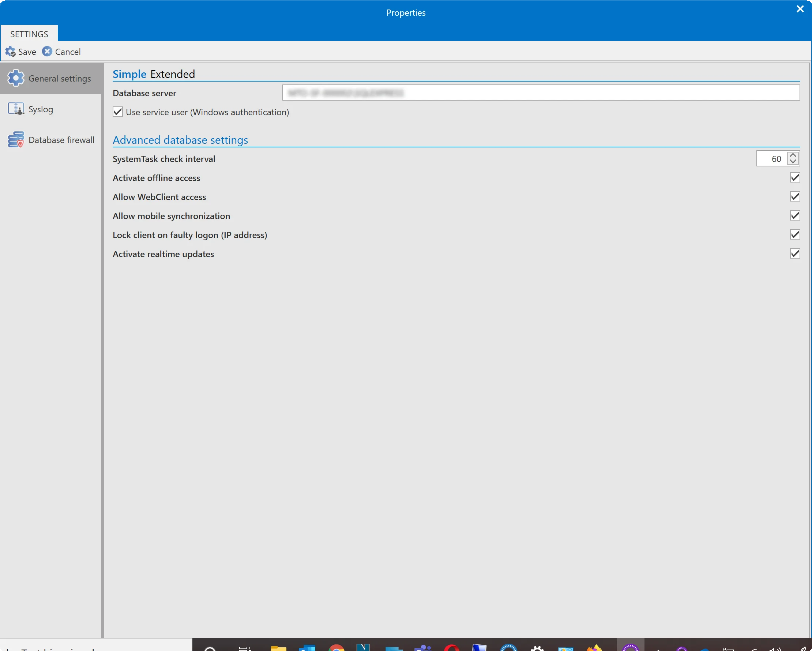Click into the Database server field
812x651 pixels.
click(541, 93)
